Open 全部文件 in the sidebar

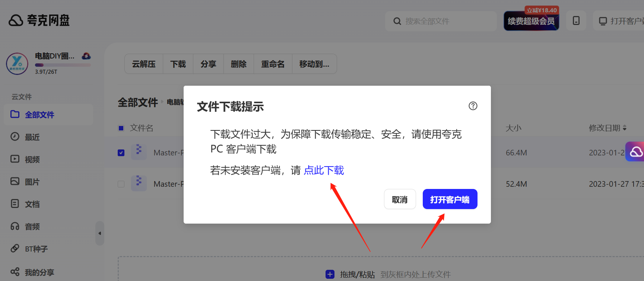48,115
